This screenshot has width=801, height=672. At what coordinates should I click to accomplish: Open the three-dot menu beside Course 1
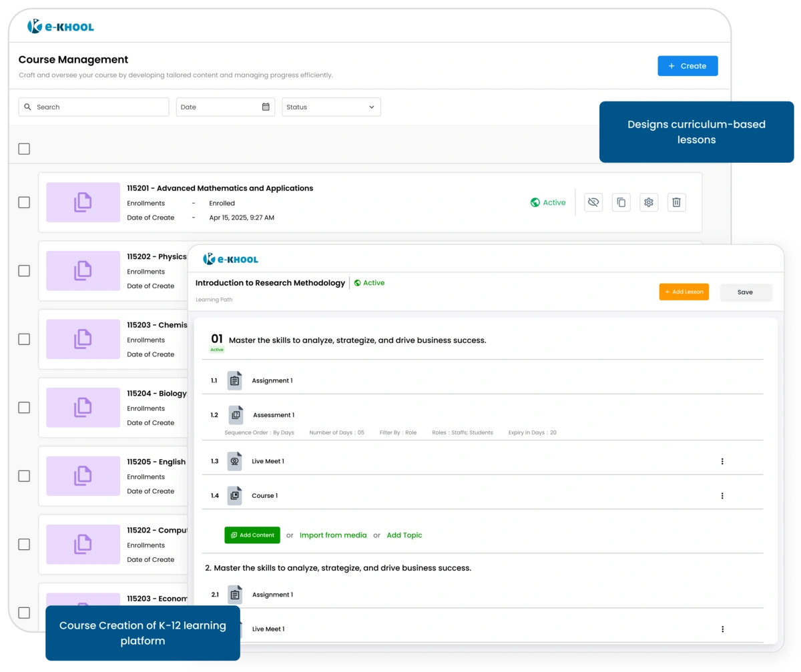tap(722, 495)
